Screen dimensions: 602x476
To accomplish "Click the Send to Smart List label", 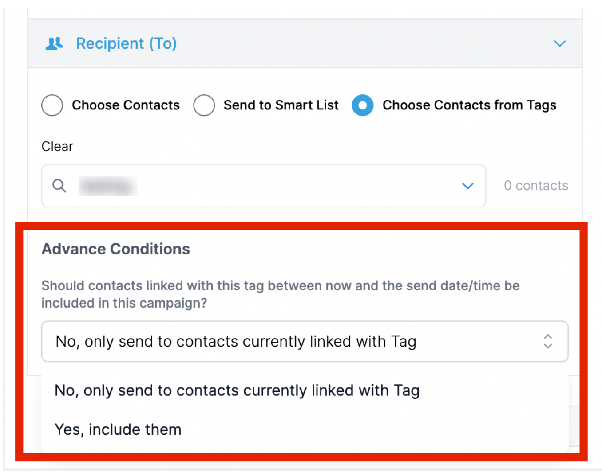I will pos(281,105).
